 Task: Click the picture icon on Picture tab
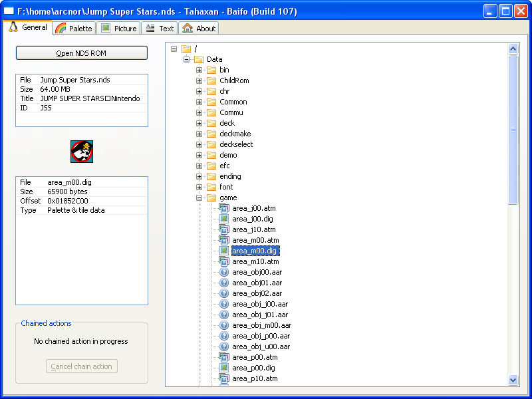[106, 28]
